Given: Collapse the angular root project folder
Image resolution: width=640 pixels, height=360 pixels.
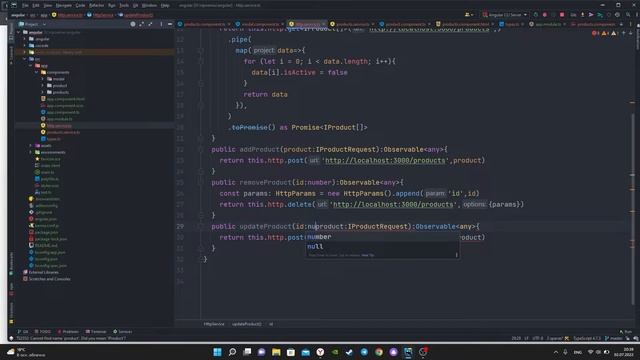Looking at the screenshot, I should coord(19,32).
